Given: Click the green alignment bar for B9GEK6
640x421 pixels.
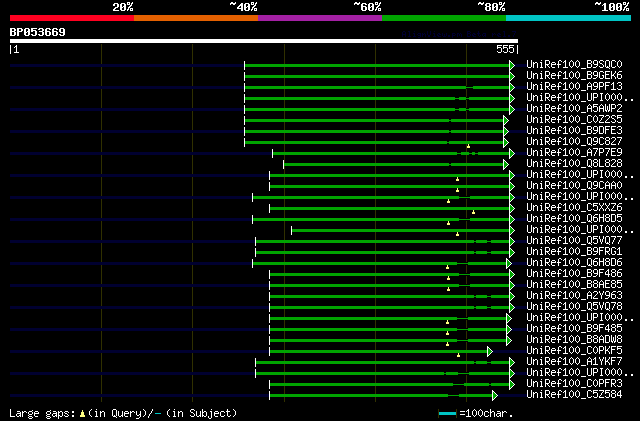Looking at the screenshot, I should coord(377,76).
